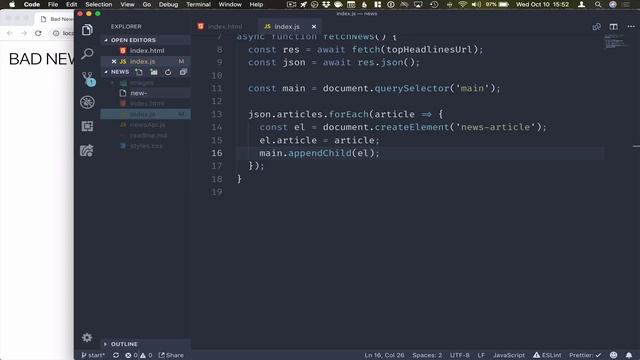Change the LF end of line sequence
The image size is (640, 360).
click(481, 355)
